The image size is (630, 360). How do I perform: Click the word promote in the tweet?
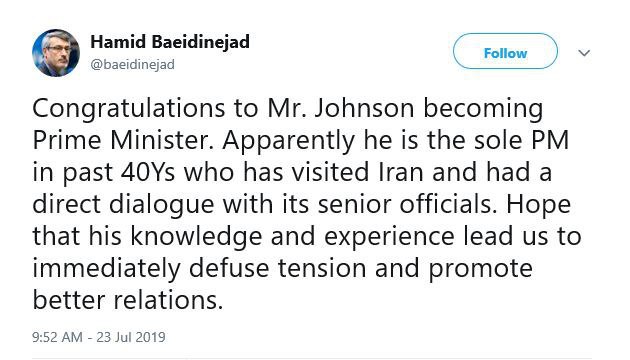480,269
